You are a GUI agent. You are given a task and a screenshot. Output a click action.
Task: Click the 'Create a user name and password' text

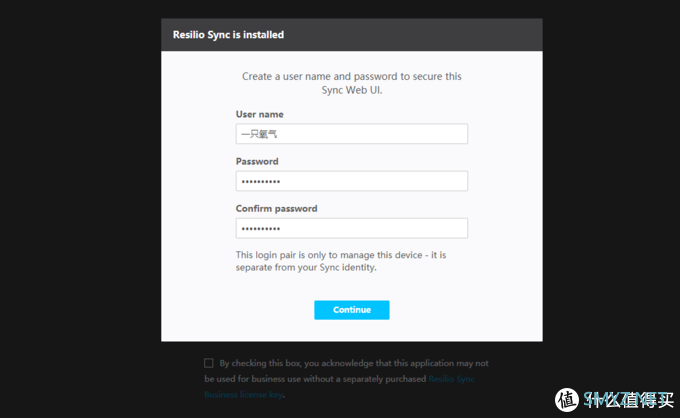[352, 76]
